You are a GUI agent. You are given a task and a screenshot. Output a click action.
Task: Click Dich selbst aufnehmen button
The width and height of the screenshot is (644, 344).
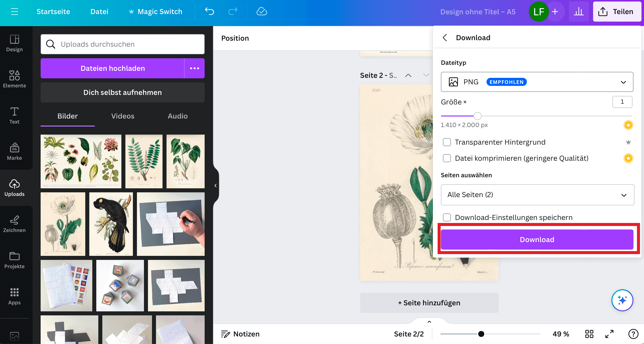coord(123,92)
